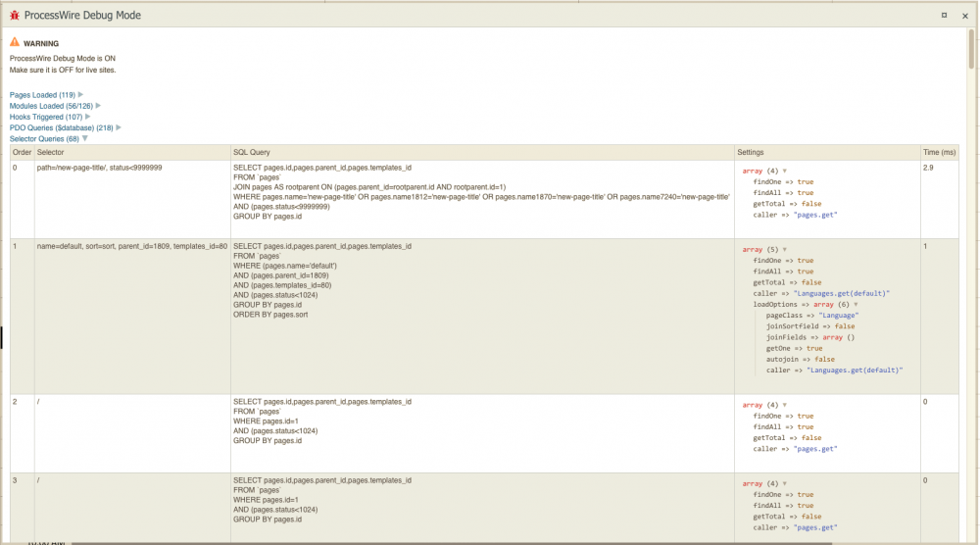Collapse the Selector Queries (68) section arrow
This screenshot has height=545, width=980.
(x=85, y=138)
